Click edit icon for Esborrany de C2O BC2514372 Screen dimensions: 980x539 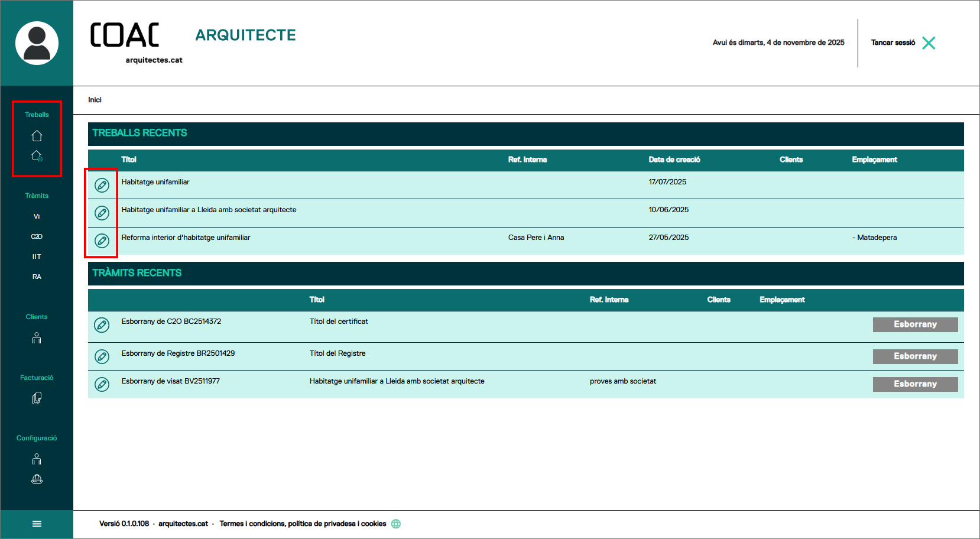pyautogui.click(x=102, y=325)
